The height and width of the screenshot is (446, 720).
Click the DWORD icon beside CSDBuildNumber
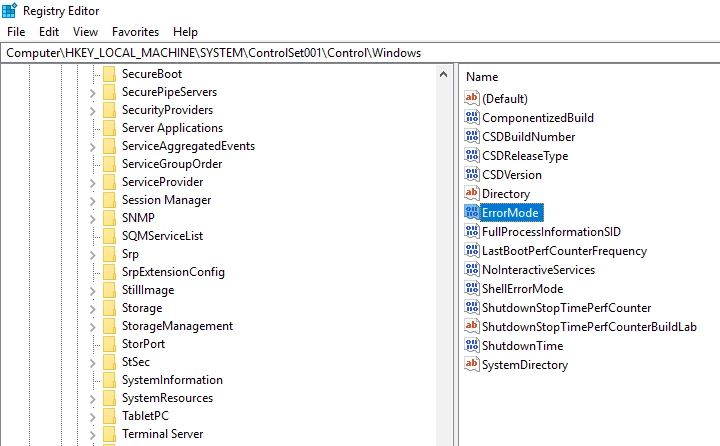472,136
